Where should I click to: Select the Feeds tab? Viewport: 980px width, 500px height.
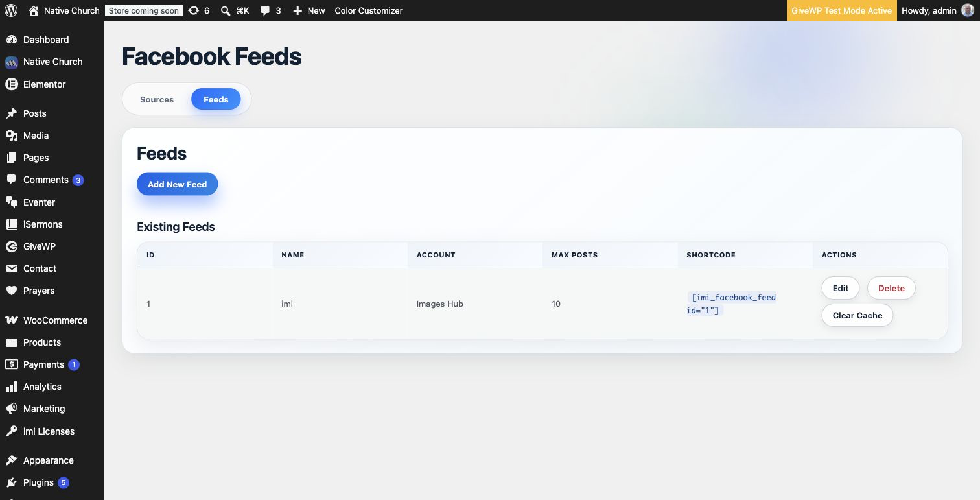216,99
